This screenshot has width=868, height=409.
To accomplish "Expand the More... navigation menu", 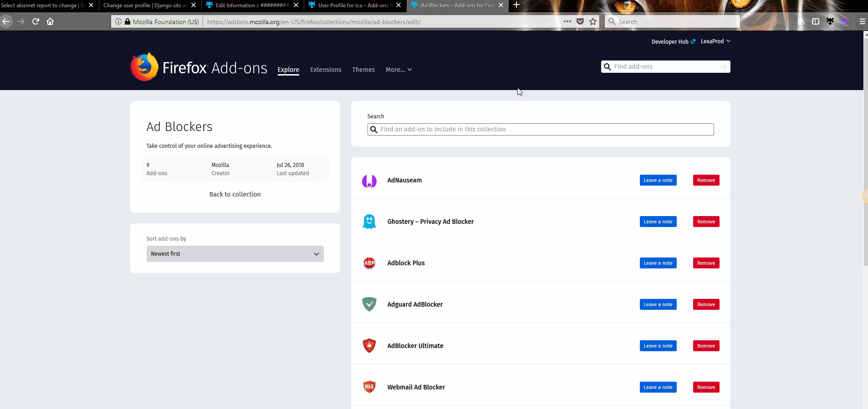I will tap(398, 70).
